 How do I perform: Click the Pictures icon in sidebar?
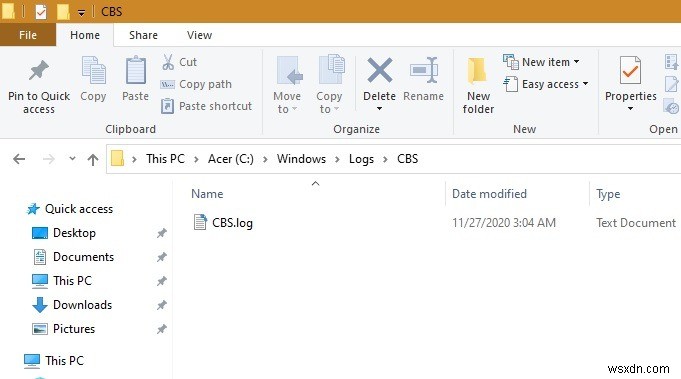click(40, 329)
